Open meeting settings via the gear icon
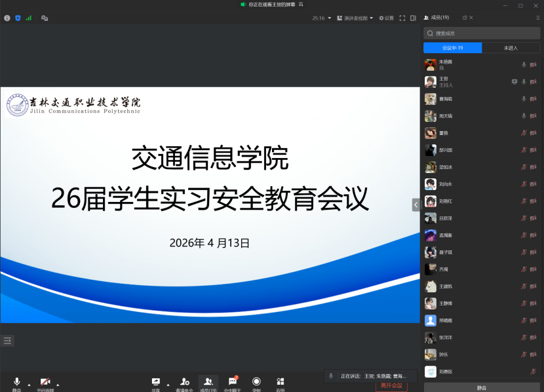The image size is (544, 392). [383, 18]
